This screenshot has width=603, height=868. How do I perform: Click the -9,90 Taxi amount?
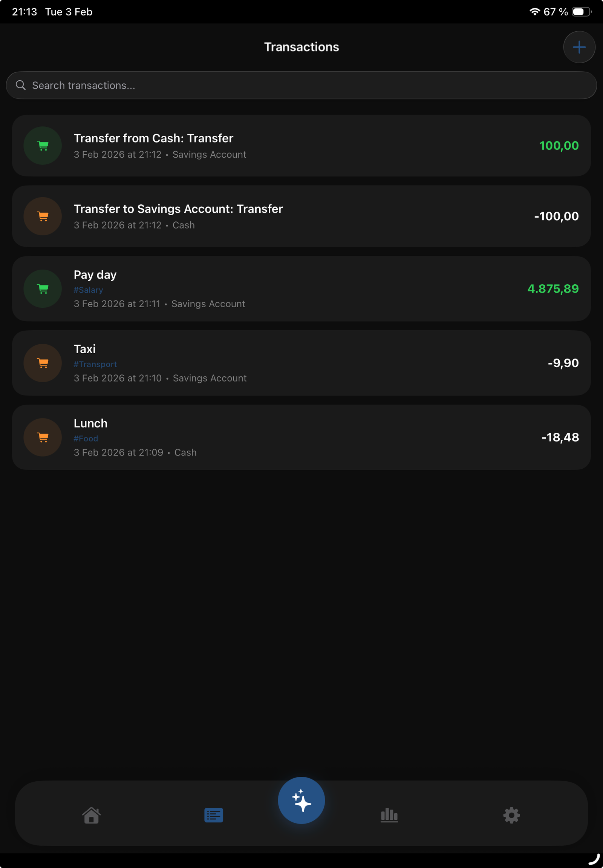point(563,363)
